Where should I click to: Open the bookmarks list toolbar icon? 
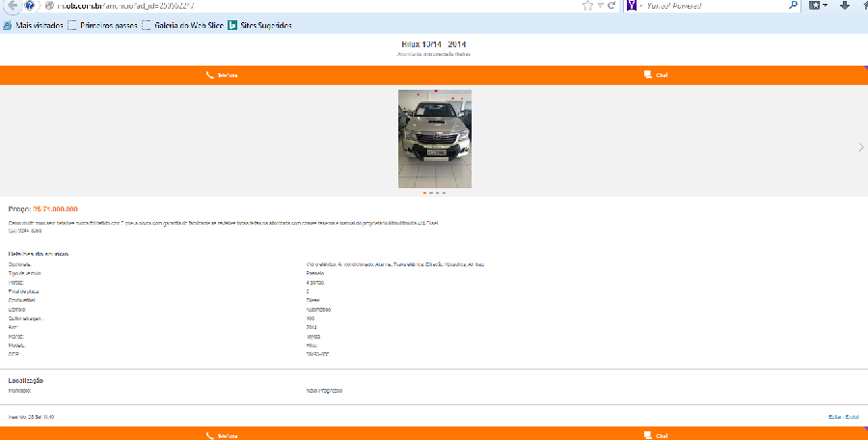818,6
